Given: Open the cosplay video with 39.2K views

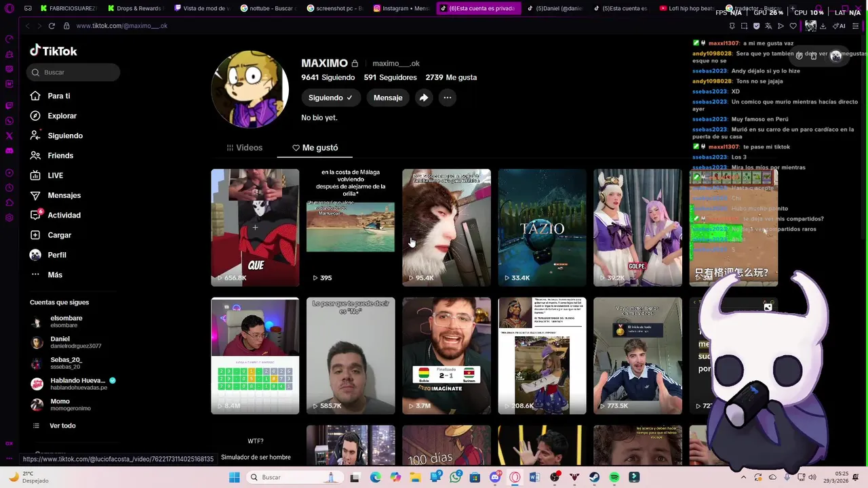Looking at the screenshot, I should (637, 227).
